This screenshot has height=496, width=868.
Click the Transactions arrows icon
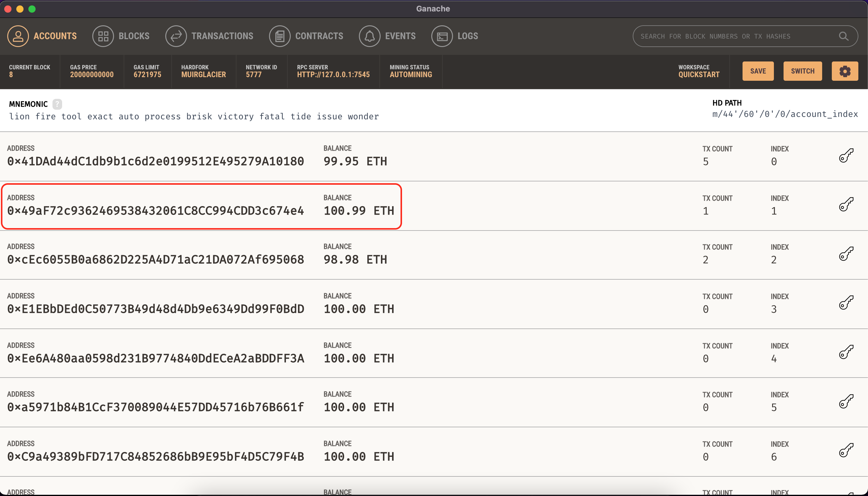[x=176, y=36]
